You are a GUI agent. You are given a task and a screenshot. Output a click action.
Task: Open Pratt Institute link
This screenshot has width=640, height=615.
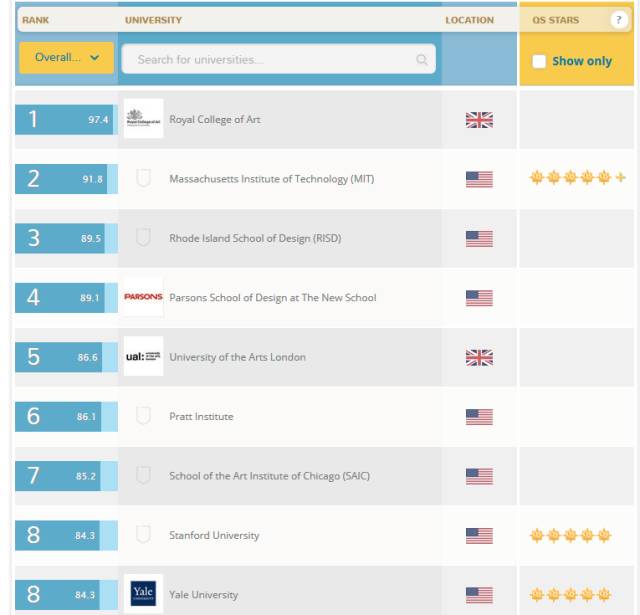[x=201, y=416]
